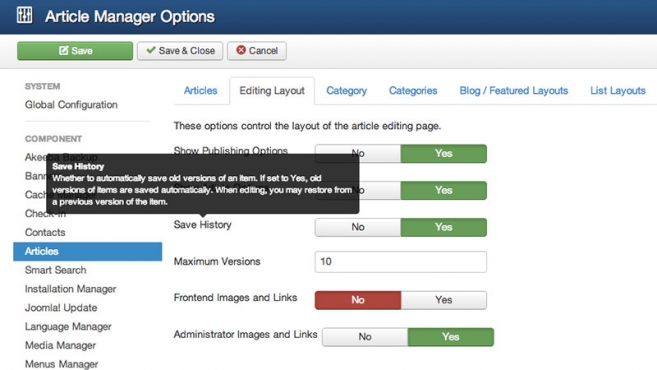Open Media Manager options
The image size is (657, 370).
tap(60, 346)
